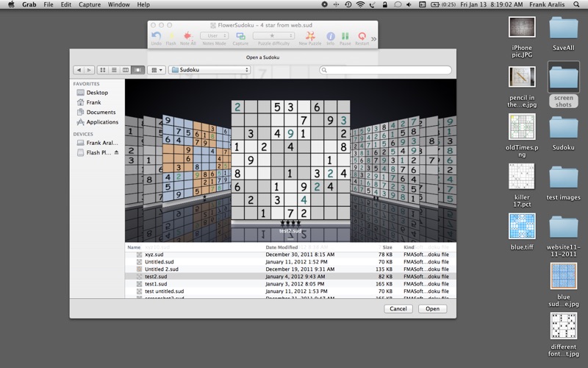Select the Capture toolbar icon
Viewport: 588px width, 368px height.
(x=240, y=36)
